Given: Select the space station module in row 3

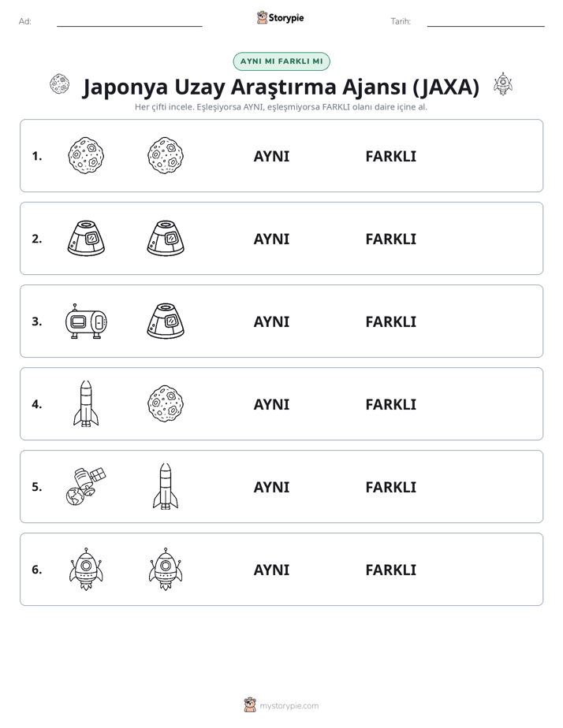Looking at the screenshot, I should (87, 321).
